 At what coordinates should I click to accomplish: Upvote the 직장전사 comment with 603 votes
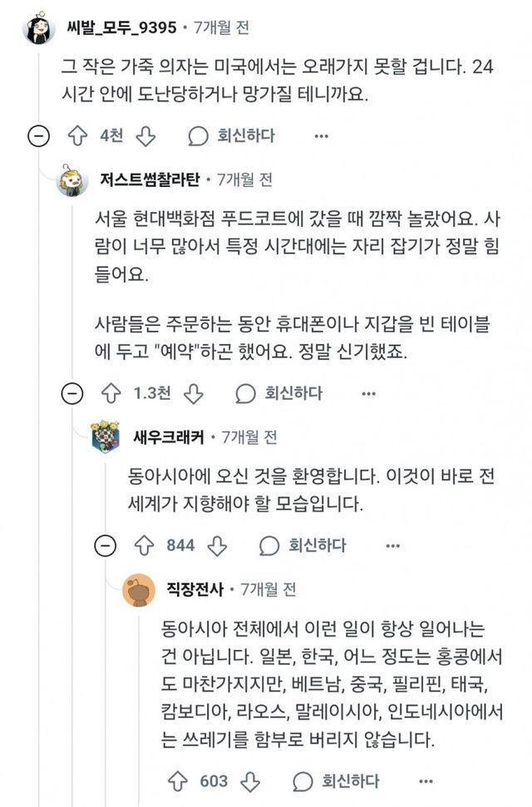(179, 780)
